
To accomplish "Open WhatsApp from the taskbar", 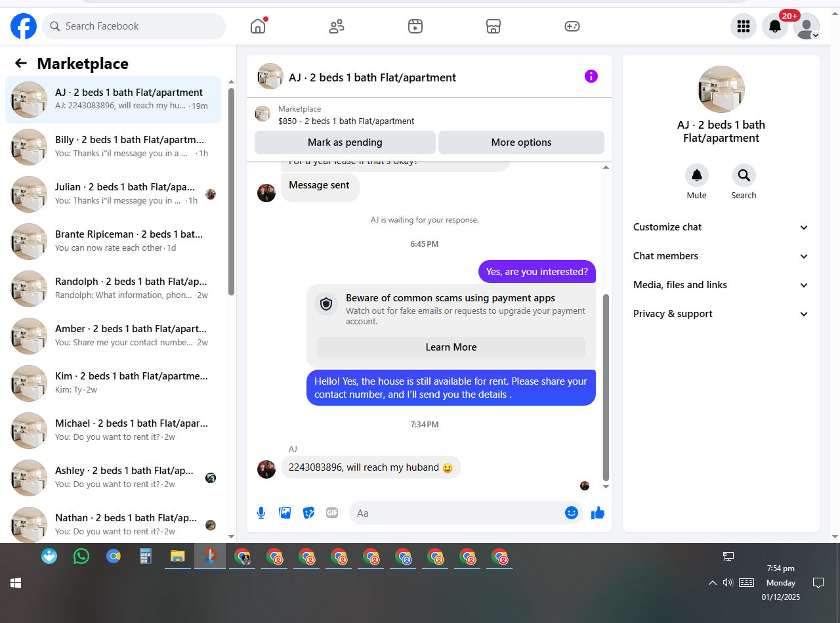I will (x=81, y=557).
